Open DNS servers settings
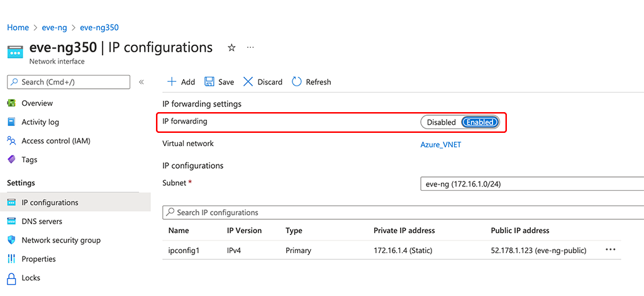 (x=42, y=221)
